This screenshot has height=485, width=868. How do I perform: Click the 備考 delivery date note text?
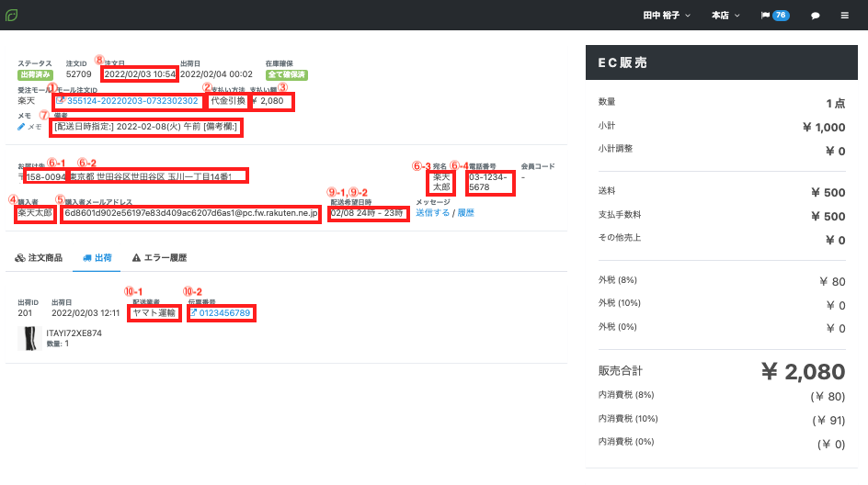[x=145, y=127]
